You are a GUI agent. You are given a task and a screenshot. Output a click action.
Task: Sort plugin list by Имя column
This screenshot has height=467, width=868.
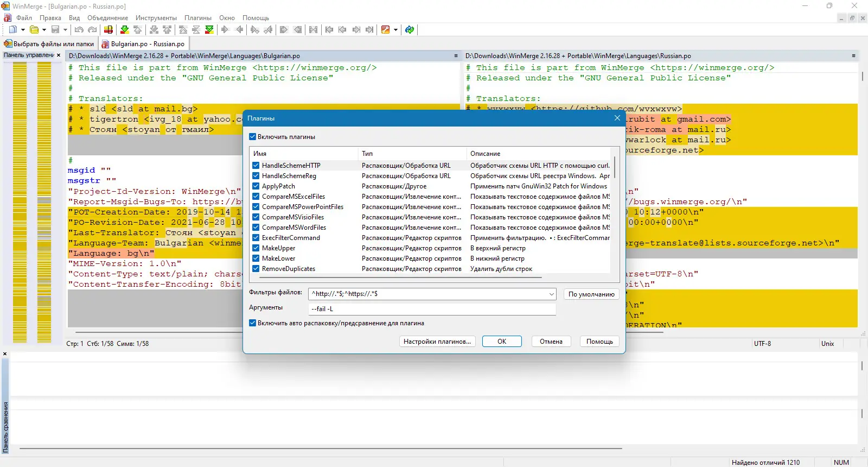coord(304,154)
